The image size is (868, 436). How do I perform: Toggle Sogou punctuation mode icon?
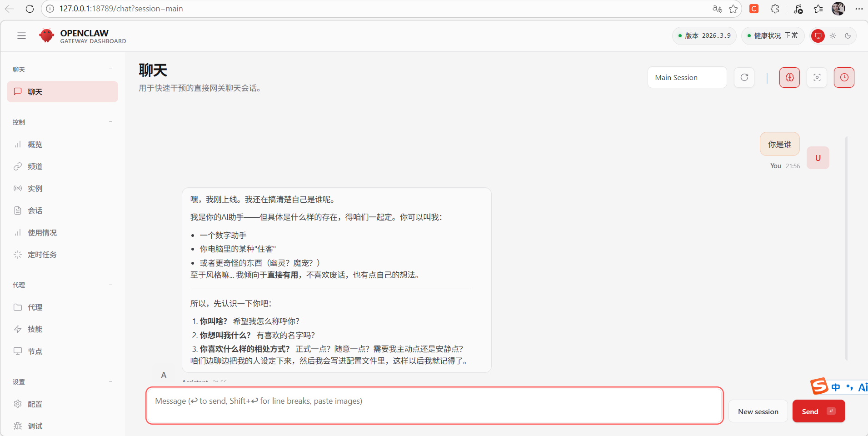849,387
